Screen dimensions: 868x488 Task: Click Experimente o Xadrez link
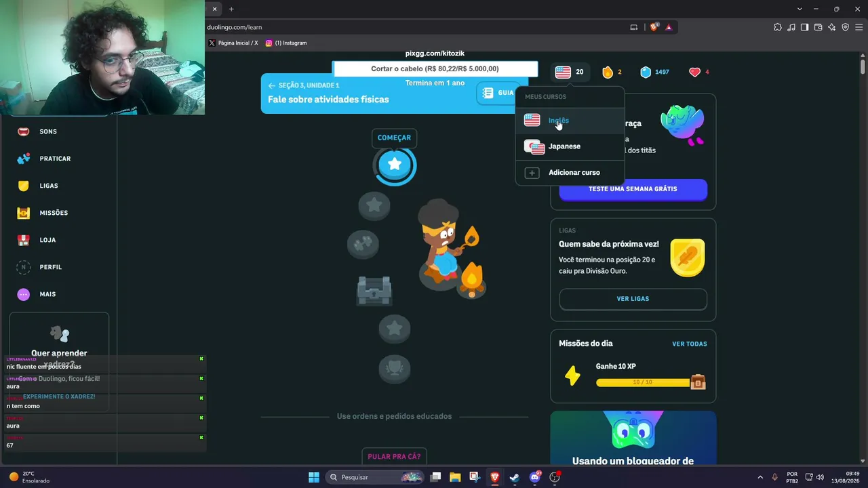tap(59, 396)
